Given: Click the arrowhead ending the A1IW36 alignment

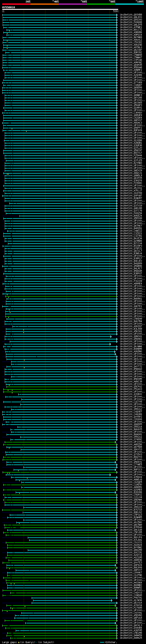Looking at the screenshot, I should (x=112, y=600).
